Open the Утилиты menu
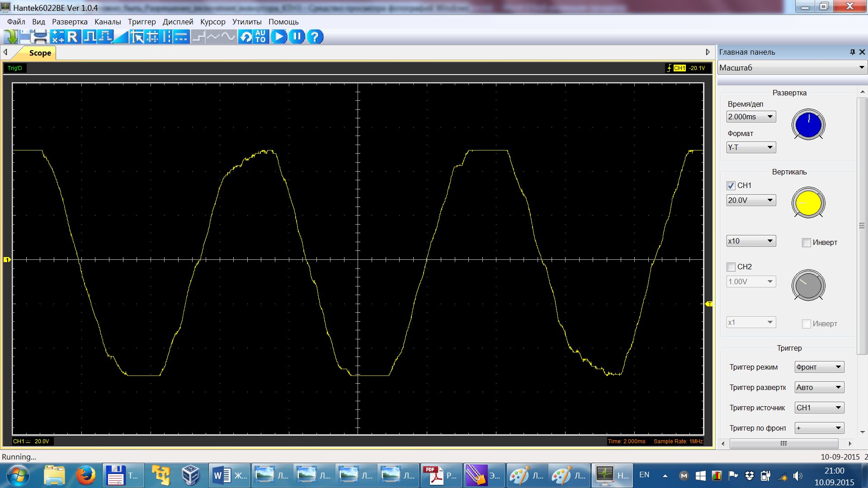This screenshot has height=488, width=868. point(247,22)
